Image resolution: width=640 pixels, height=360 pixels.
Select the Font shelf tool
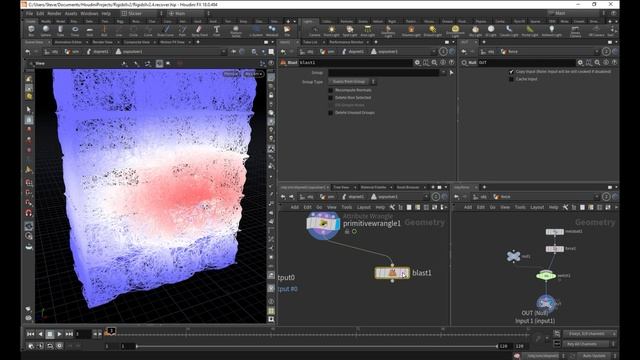[217, 30]
